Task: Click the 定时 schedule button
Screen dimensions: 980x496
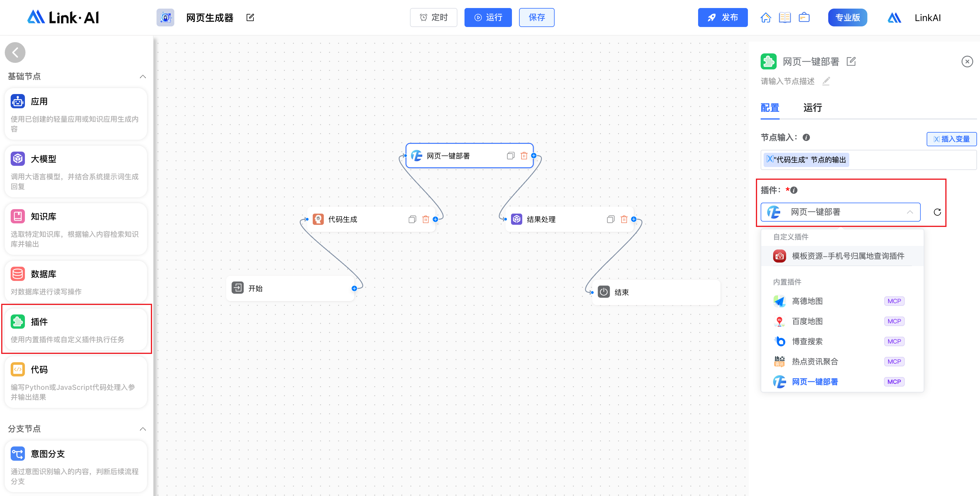Action: (x=434, y=18)
